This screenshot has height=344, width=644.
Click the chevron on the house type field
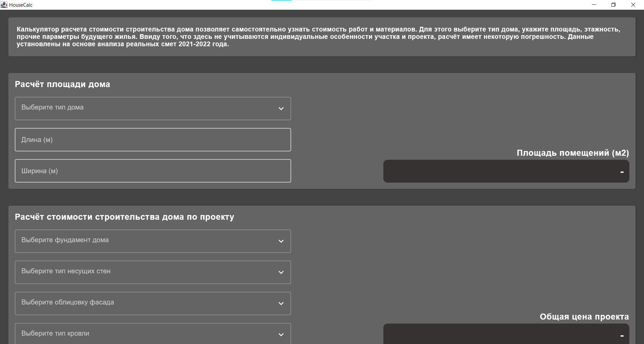click(281, 109)
